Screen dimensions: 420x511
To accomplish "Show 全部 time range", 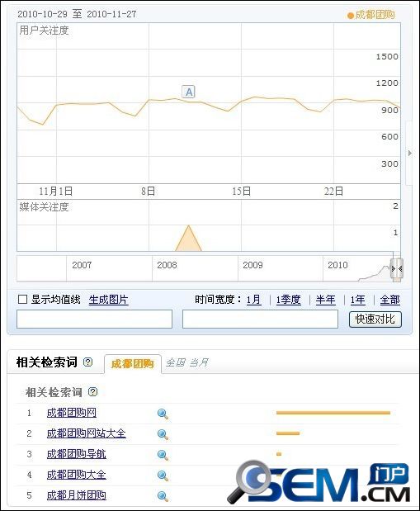I will pos(389,300).
